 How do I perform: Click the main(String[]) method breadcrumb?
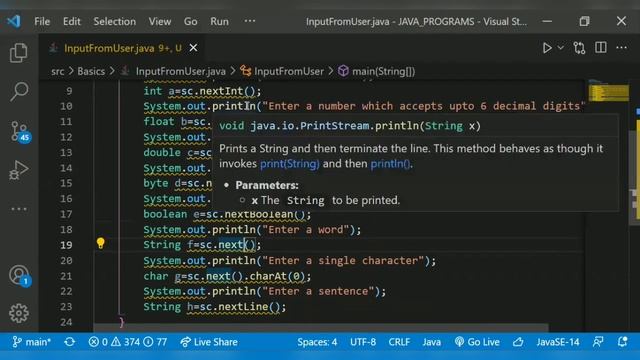point(383,71)
